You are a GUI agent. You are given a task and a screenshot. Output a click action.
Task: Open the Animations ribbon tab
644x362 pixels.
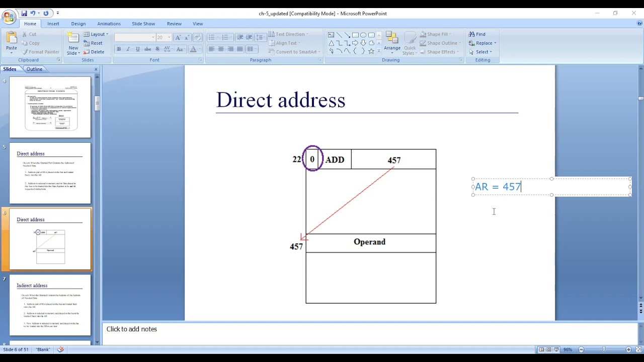pyautogui.click(x=109, y=24)
